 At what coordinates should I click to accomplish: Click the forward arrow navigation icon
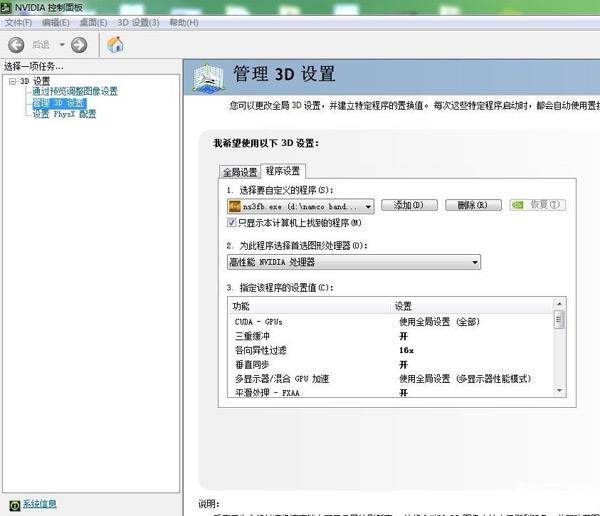pyautogui.click(x=79, y=44)
